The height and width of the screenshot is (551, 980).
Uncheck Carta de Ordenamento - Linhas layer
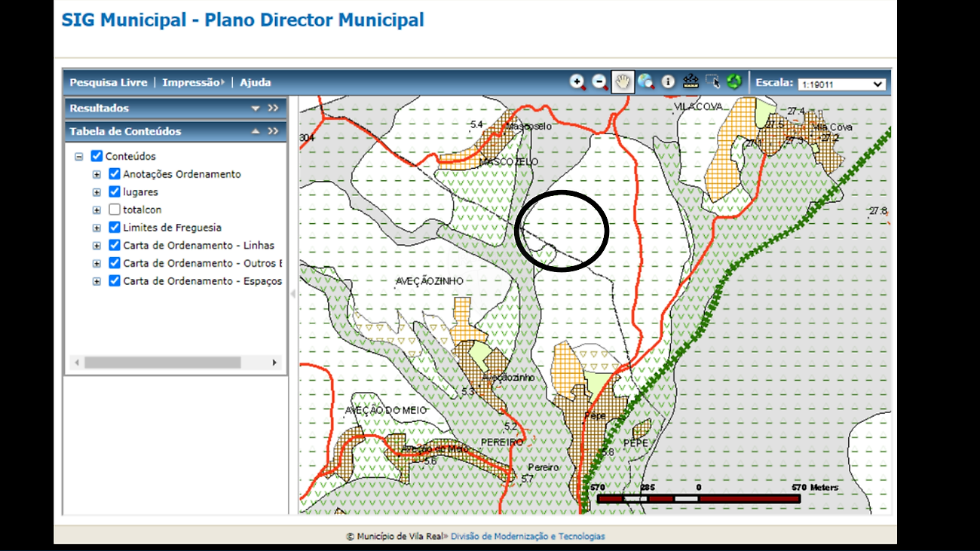point(115,245)
